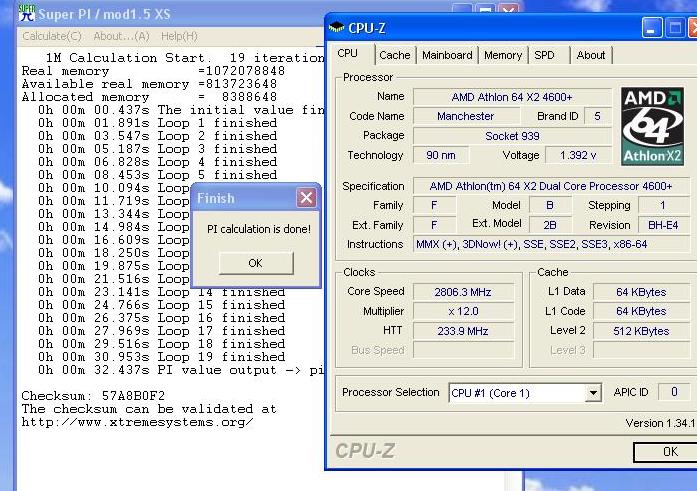Click the APIC ID value 0

674,392
